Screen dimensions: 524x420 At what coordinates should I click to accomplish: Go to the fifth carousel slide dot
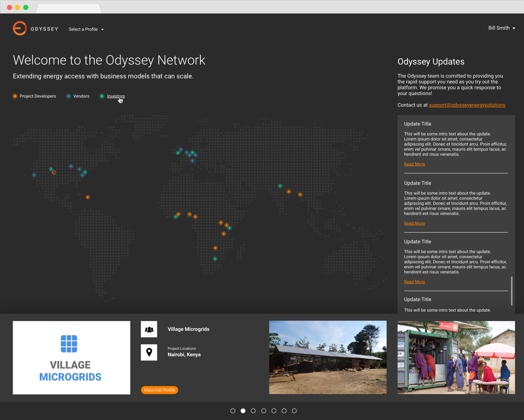tap(274, 411)
